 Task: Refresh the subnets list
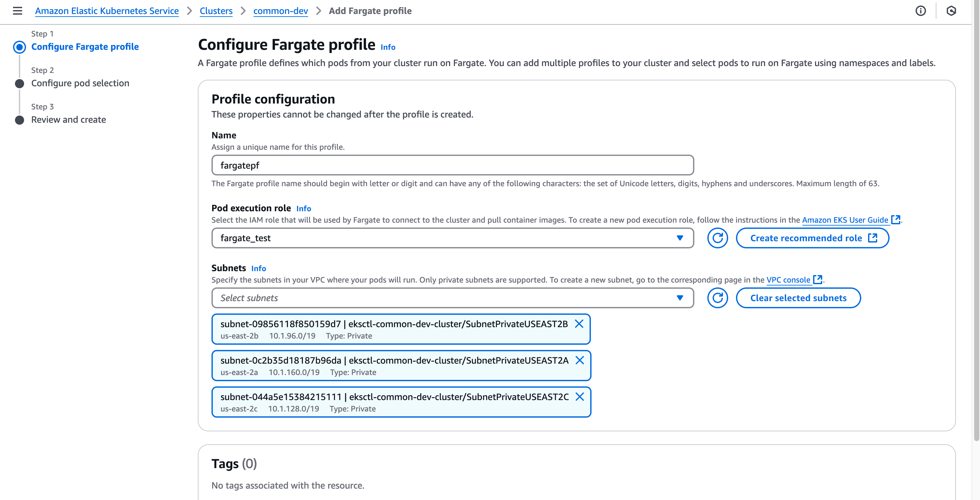point(717,298)
